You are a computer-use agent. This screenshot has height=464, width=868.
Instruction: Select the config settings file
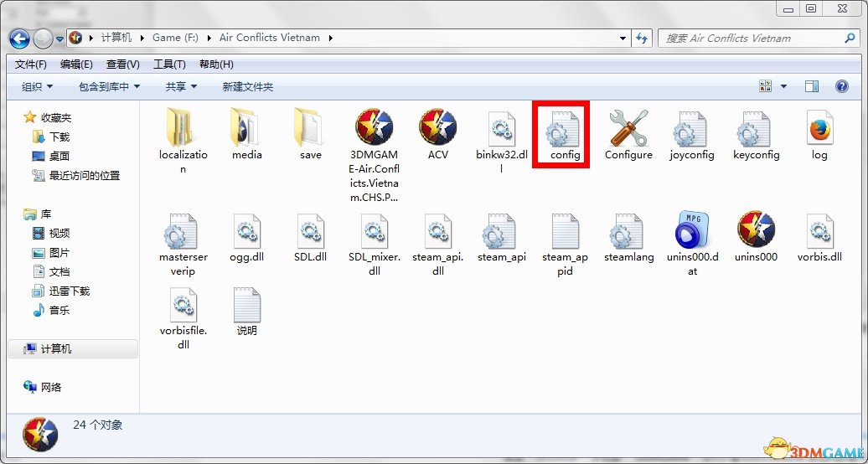pyautogui.click(x=565, y=135)
